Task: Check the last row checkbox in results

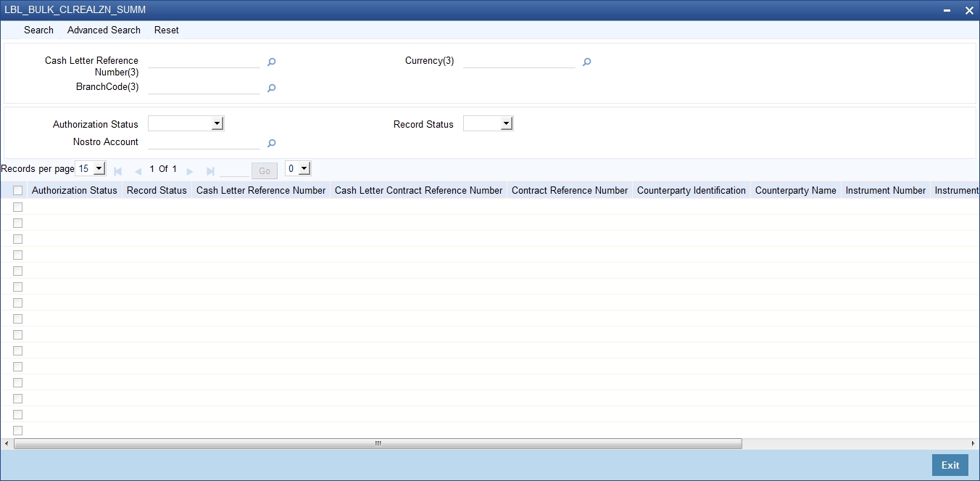Action: point(17,430)
